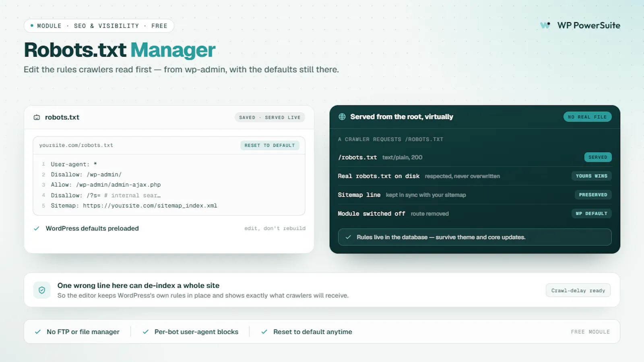Click the yoursite.com/robots.txt URL field
The height and width of the screenshot is (362, 644).
click(x=76, y=145)
